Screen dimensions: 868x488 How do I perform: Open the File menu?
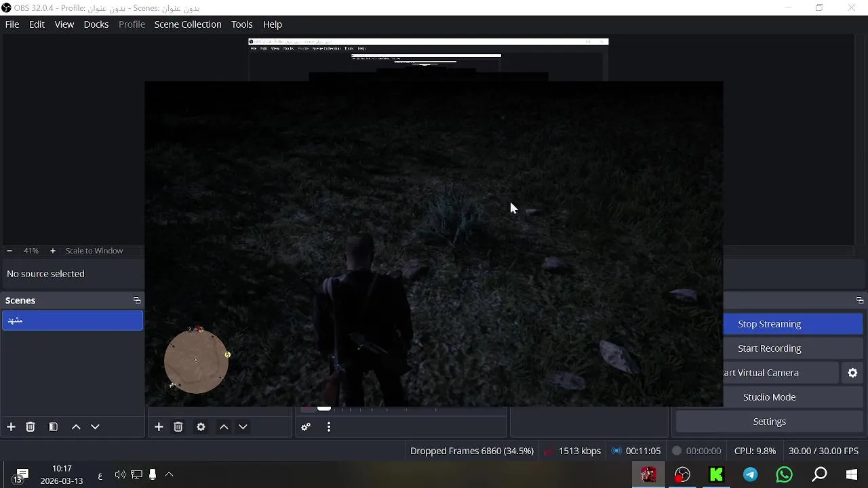click(x=12, y=24)
